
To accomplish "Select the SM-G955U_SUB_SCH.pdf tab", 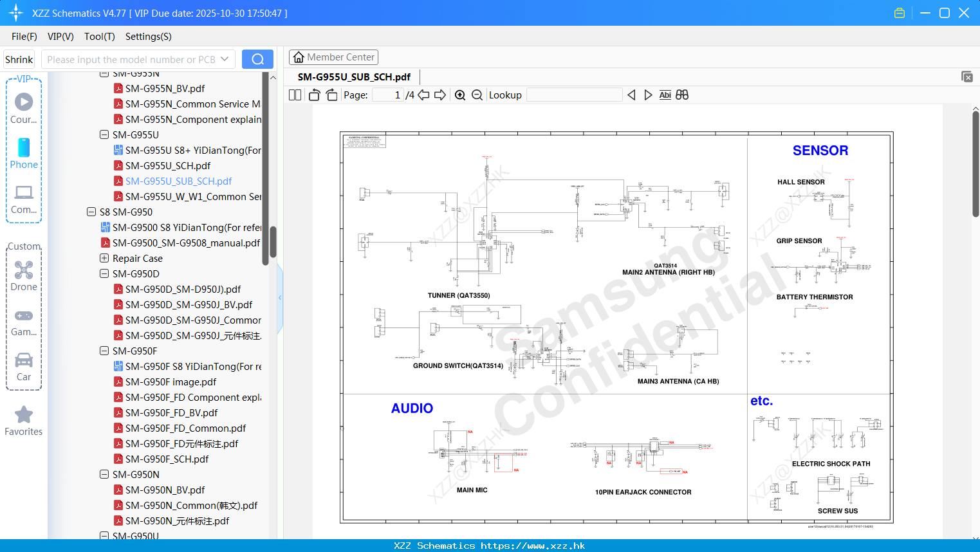I will 354,77.
